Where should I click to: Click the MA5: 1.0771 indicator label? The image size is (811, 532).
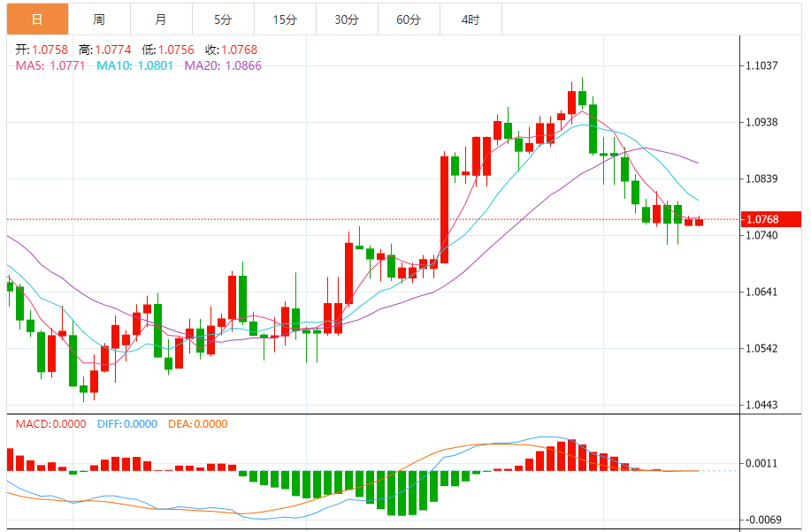pos(50,65)
